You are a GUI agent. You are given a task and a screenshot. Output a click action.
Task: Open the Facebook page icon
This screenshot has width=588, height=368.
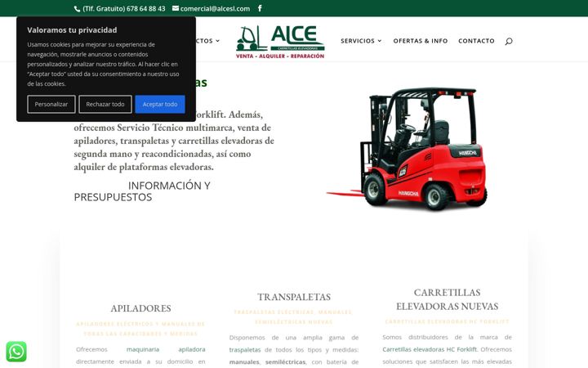coord(260,8)
